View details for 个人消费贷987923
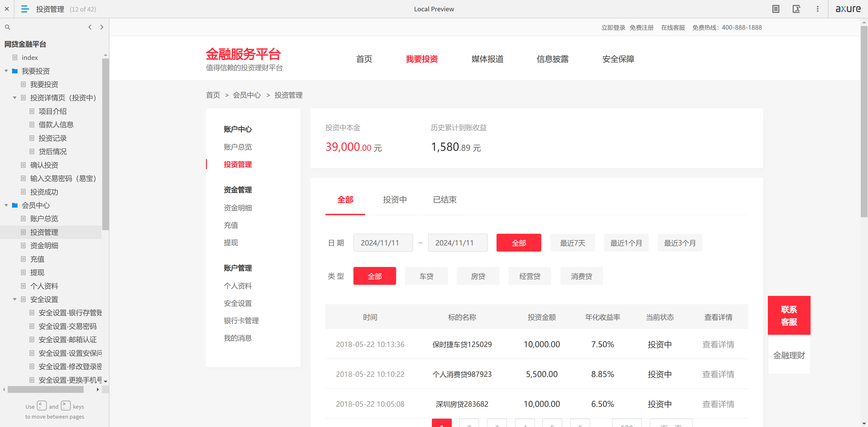 [x=718, y=375]
